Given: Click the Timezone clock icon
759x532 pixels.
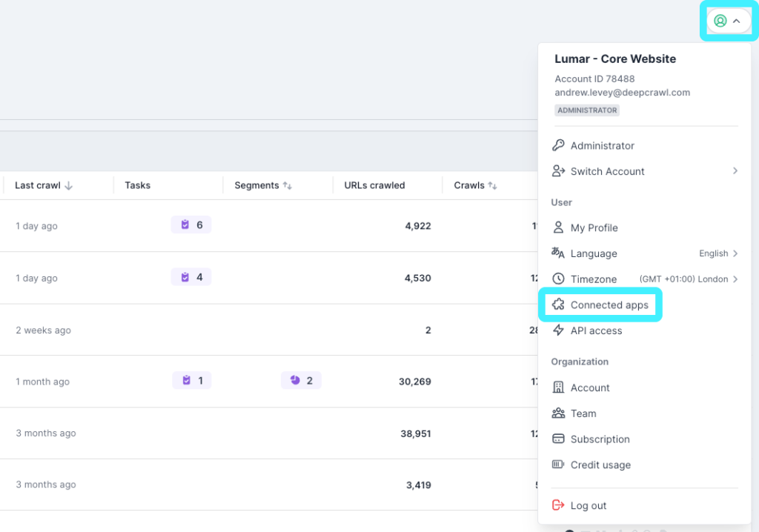Looking at the screenshot, I should tap(558, 279).
